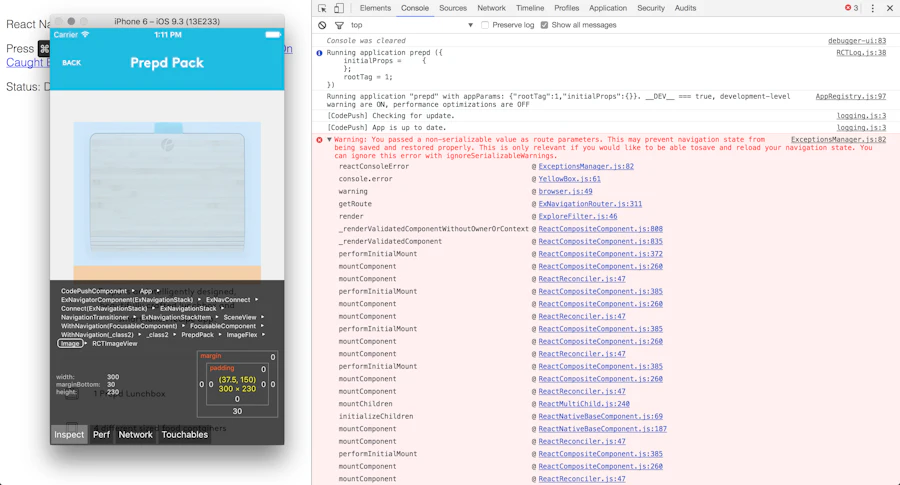Click the red error count badge

tap(851, 8)
